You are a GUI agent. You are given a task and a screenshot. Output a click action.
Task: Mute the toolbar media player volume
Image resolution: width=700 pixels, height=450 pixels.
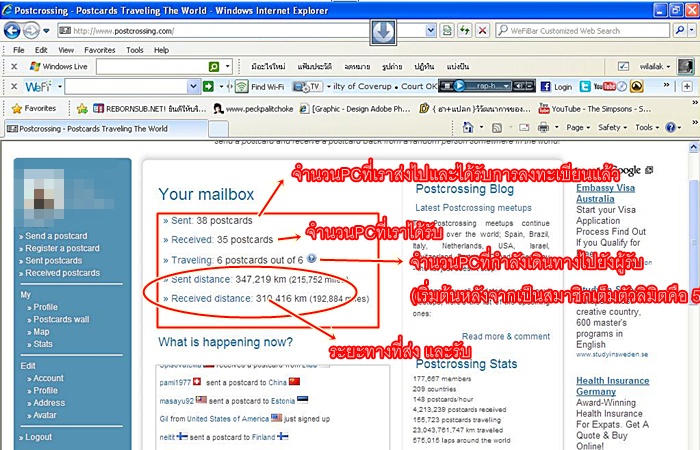[x=519, y=86]
